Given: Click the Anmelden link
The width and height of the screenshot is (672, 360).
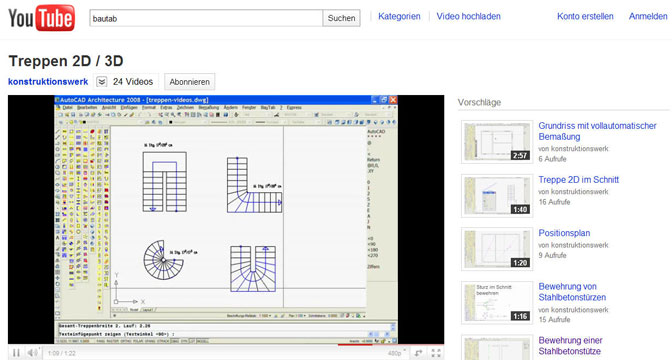Looking at the screenshot, I should click(x=648, y=16).
